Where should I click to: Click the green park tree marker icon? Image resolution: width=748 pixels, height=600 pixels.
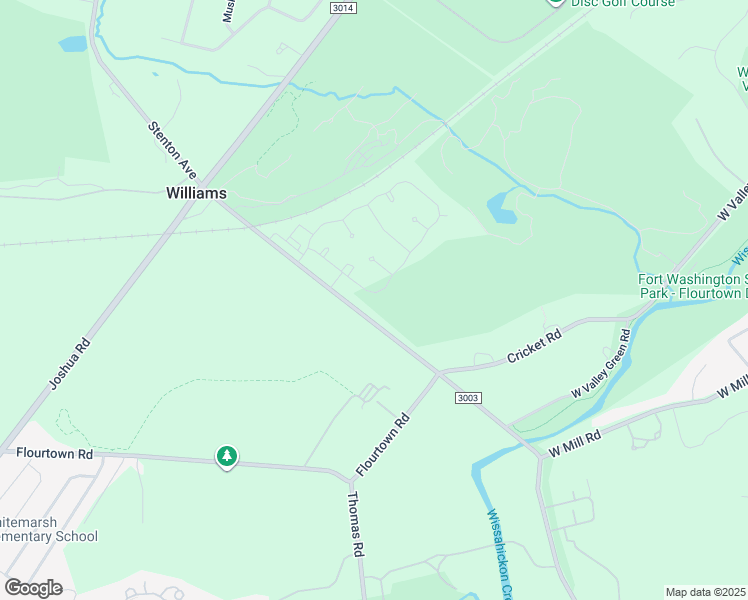coord(227,457)
